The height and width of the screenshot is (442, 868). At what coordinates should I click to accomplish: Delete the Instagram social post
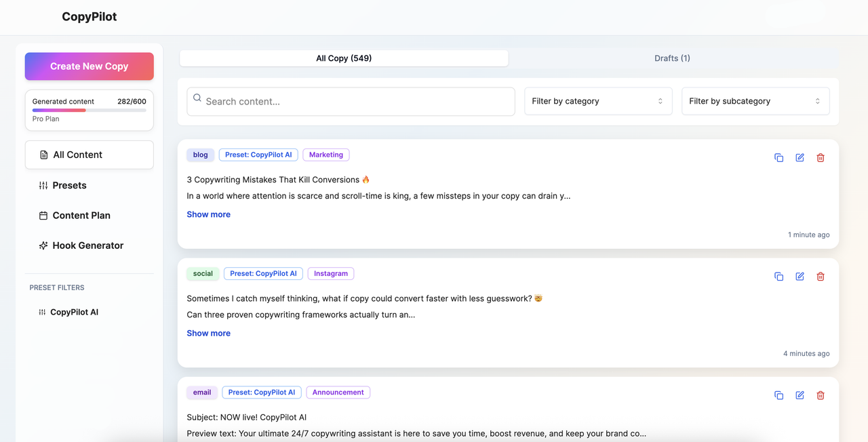821,277
